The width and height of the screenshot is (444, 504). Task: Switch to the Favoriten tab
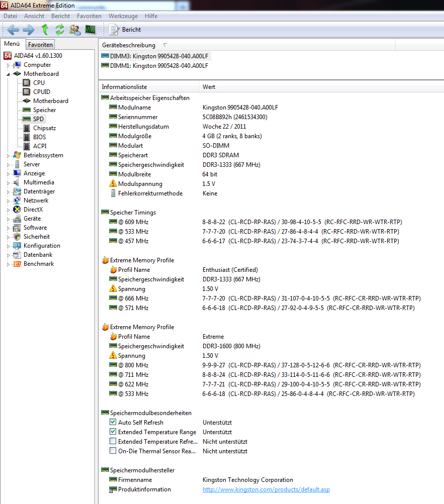[40, 45]
